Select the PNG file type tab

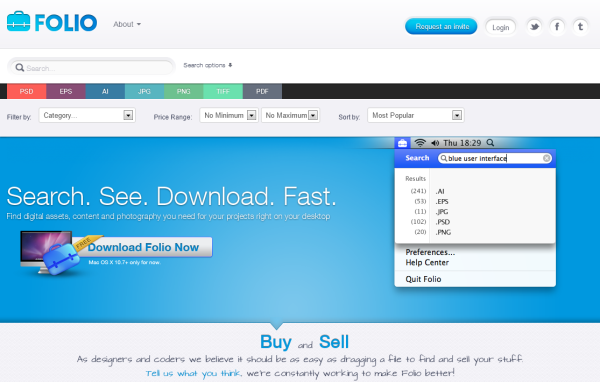(184, 91)
